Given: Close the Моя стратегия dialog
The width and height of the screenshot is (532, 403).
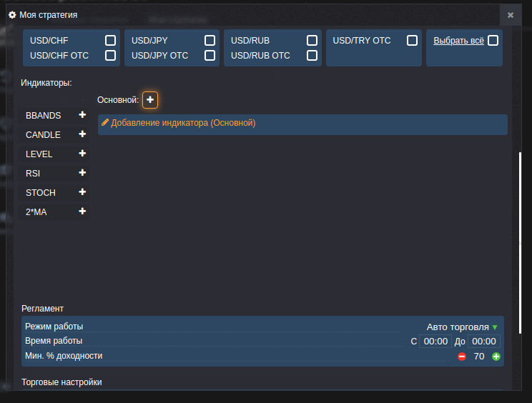Looking at the screenshot, I should coord(510,15).
